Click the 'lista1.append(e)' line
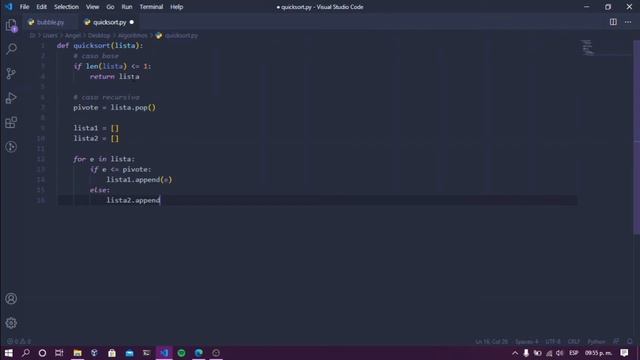The height and width of the screenshot is (360, 640). pos(139,180)
